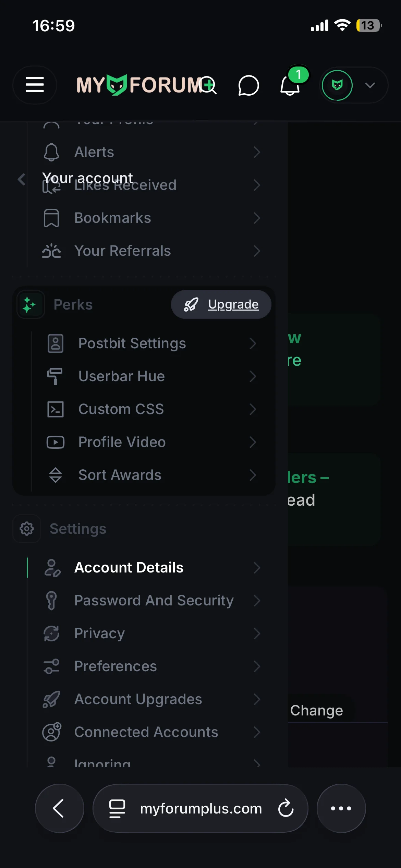Open the conversations chat bubble icon
This screenshot has height=868, width=401.
click(x=248, y=85)
